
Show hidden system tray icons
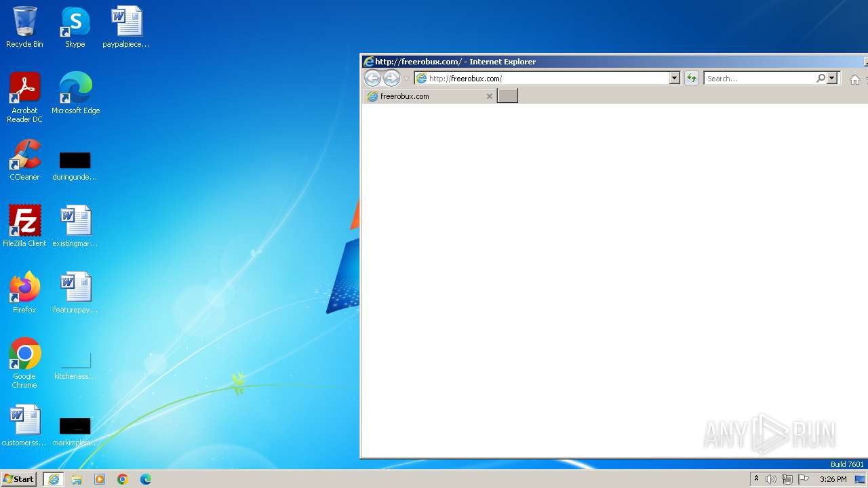[756, 479]
